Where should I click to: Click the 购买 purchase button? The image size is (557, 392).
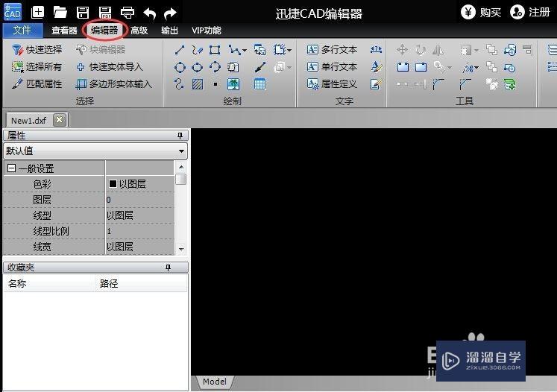[x=481, y=13]
